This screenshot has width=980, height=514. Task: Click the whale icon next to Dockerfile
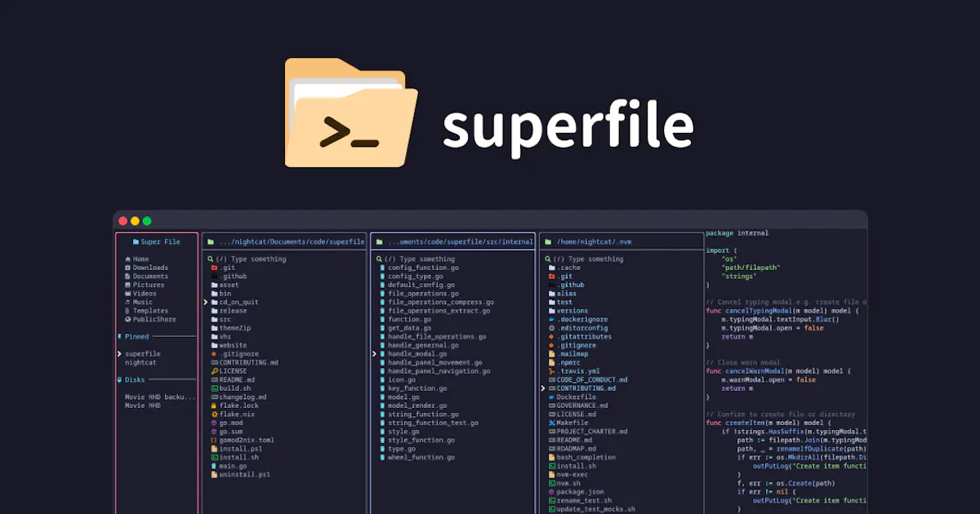coord(552,397)
